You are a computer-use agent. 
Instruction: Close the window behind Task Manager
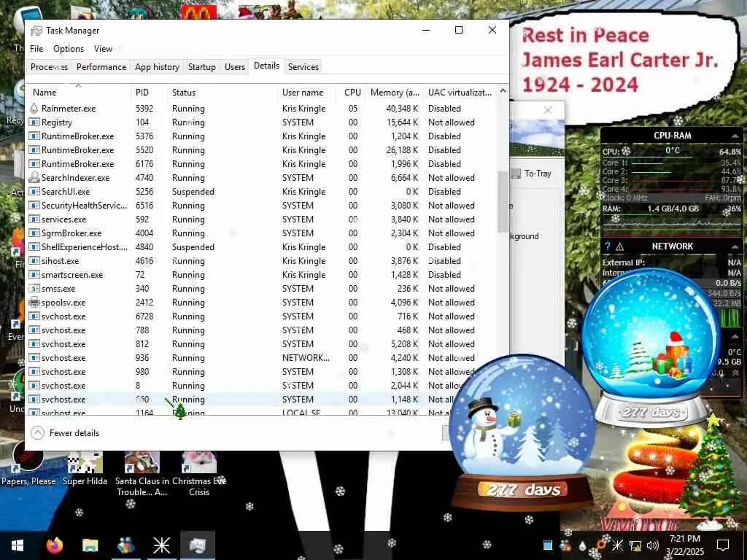click(x=547, y=111)
